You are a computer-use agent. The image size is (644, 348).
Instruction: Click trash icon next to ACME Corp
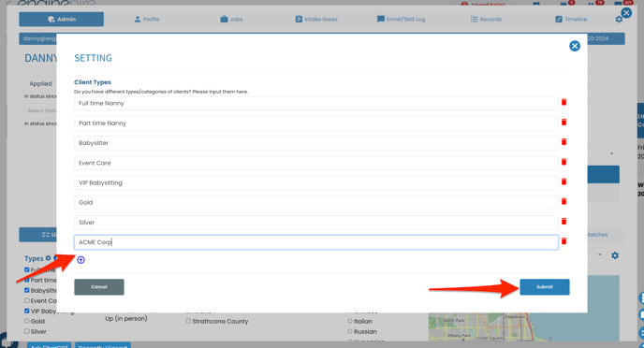[563, 241]
